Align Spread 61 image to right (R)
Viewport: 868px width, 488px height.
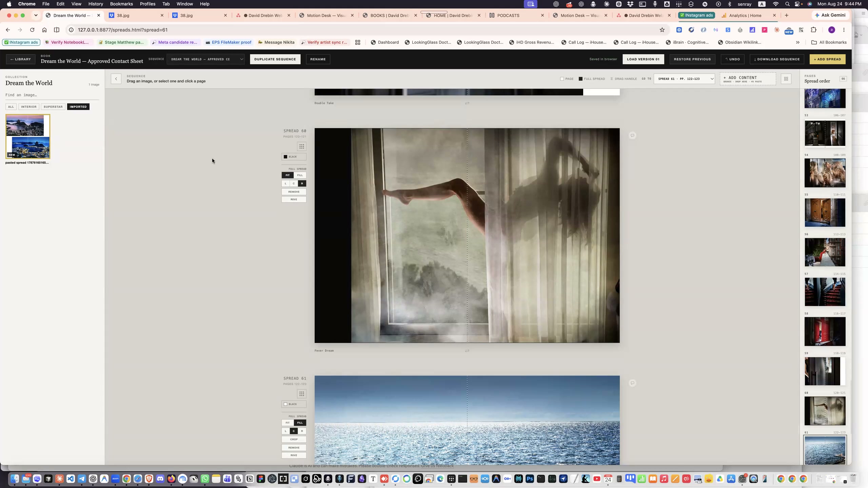pos(302,431)
